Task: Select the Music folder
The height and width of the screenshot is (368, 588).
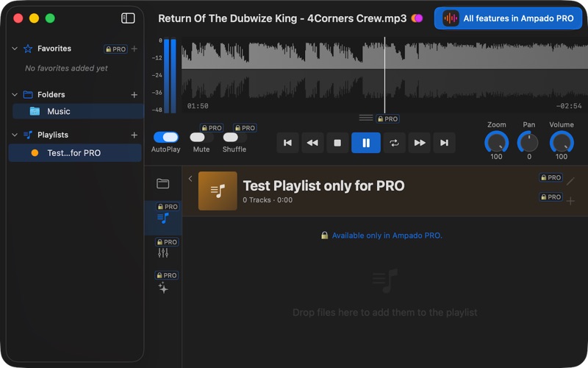Action: (78, 111)
